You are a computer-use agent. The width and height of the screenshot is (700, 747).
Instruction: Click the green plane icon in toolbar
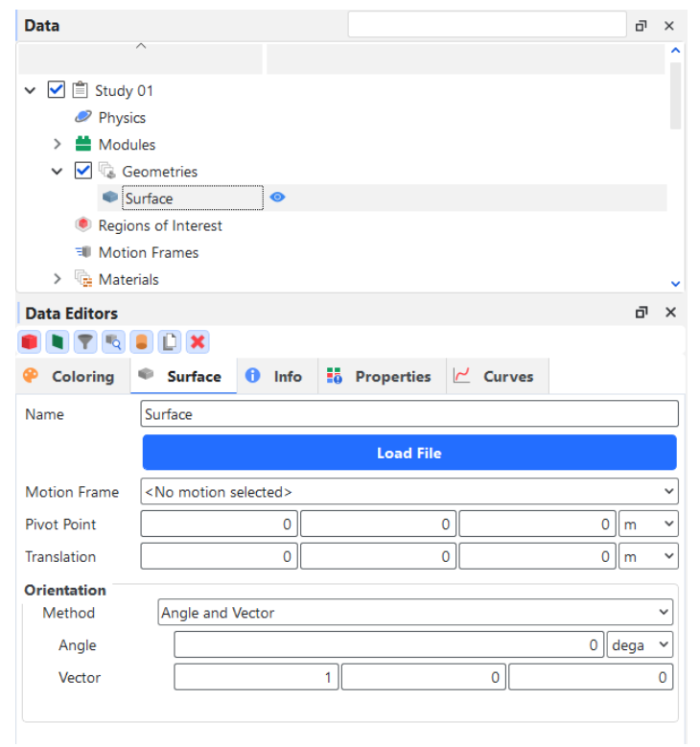tap(57, 342)
